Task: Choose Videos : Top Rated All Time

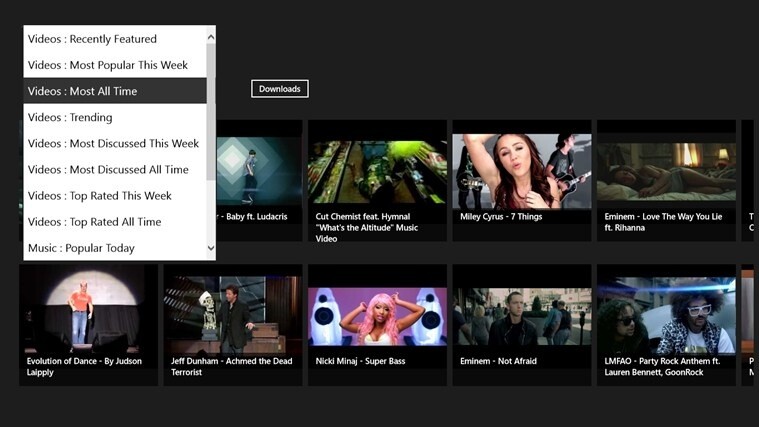Action: [95, 222]
